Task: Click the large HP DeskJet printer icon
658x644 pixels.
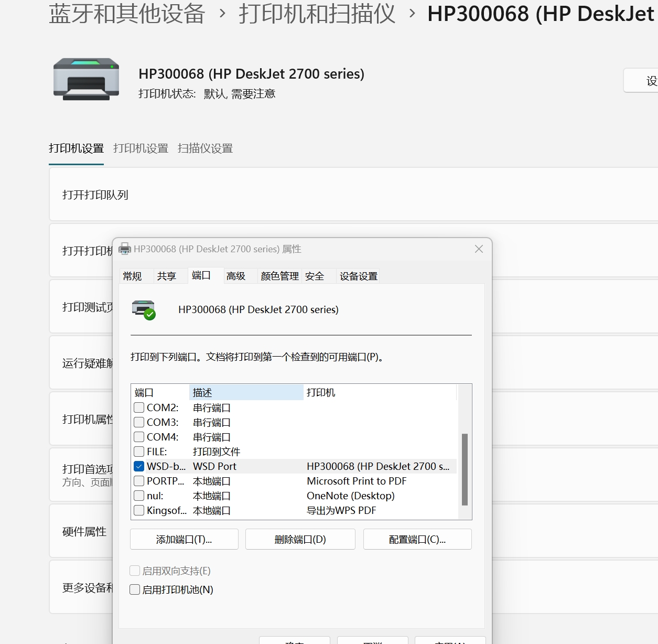Action: [86, 79]
